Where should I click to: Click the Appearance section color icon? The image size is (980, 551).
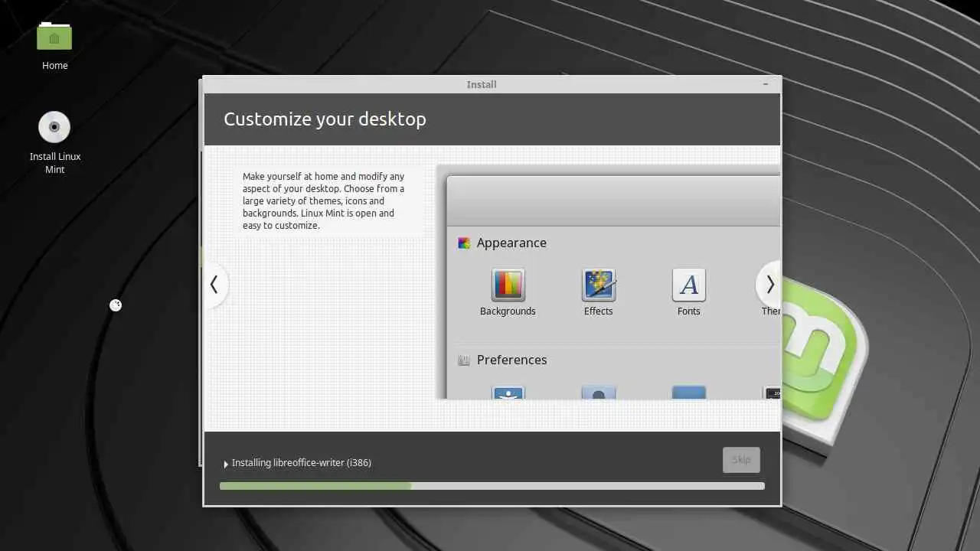[464, 243]
